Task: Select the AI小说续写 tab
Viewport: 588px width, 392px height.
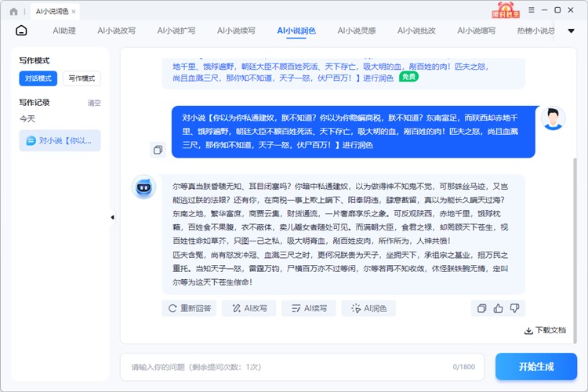Action: 236,31
